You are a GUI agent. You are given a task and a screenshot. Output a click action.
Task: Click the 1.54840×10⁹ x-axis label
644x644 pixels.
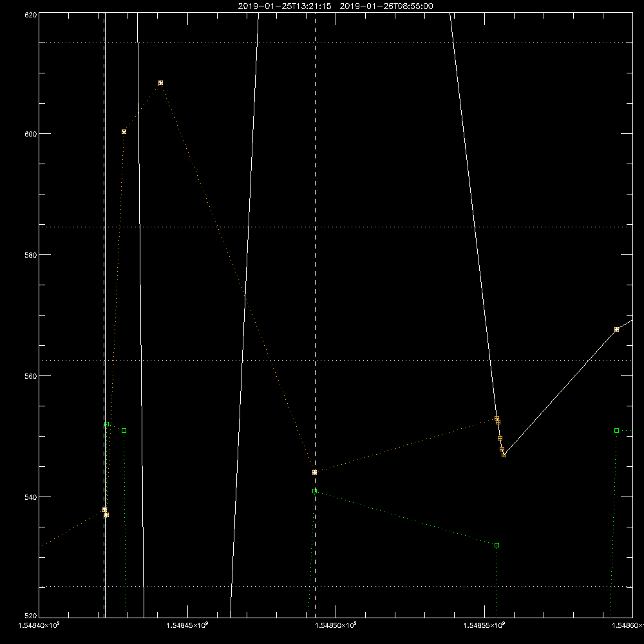pyautogui.click(x=39, y=625)
